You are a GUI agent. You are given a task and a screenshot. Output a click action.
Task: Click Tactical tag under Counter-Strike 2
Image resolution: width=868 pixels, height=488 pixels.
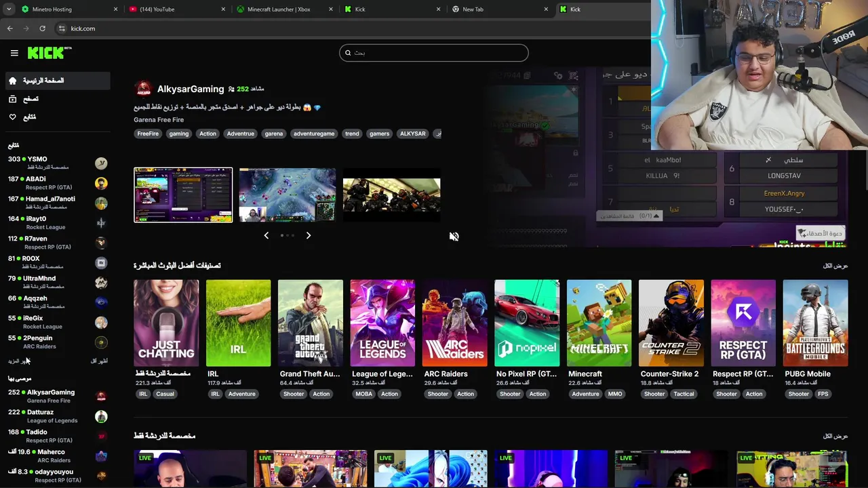click(x=684, y=394)
